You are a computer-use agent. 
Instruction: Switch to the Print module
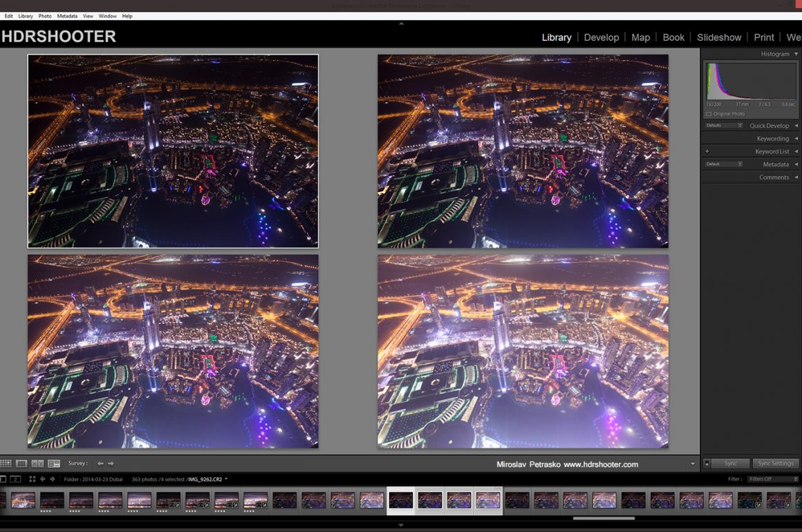click(764, 37)
